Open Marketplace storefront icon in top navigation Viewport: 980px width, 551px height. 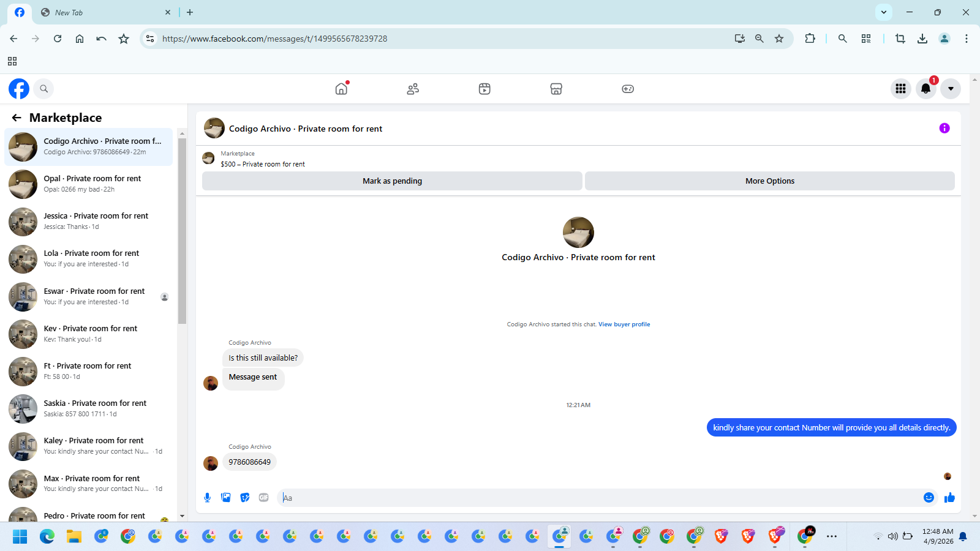[556, 89]
